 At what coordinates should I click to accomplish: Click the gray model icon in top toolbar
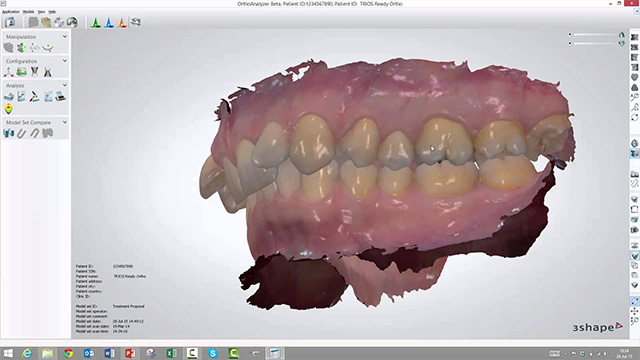pyautogui.click(x=33, y=22)
